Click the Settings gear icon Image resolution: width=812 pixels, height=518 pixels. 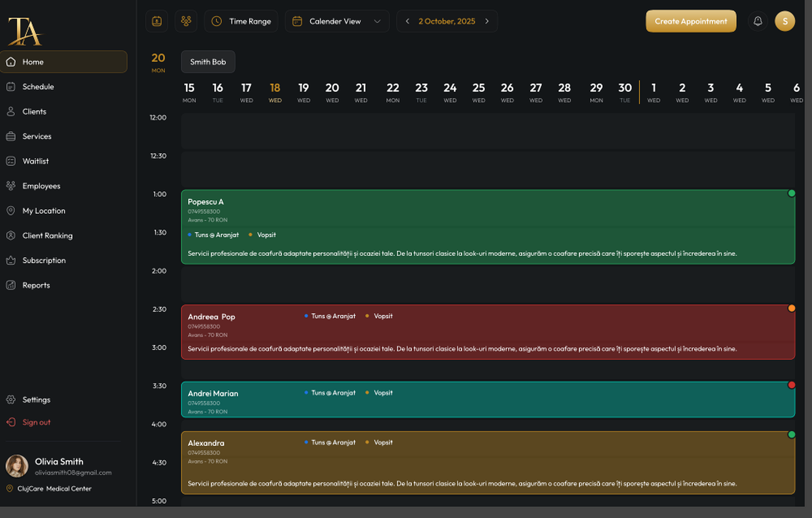(x=11, y=400)
